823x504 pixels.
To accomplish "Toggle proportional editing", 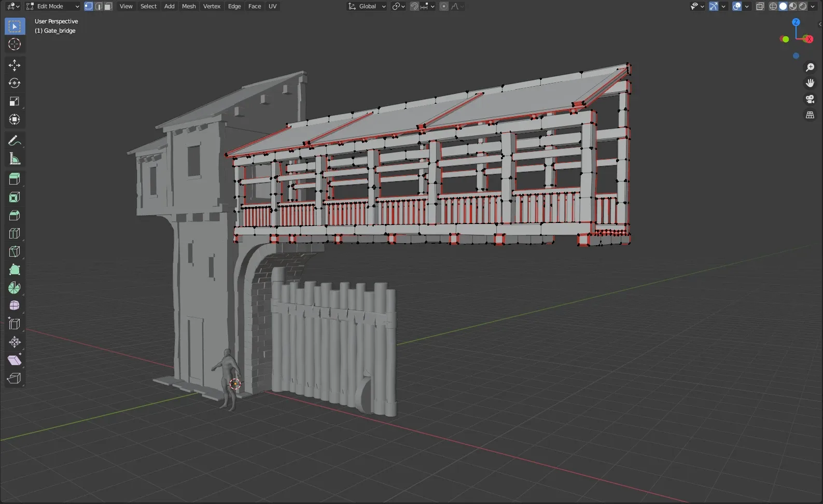I will pyautogui.click(x=444, y=6).
